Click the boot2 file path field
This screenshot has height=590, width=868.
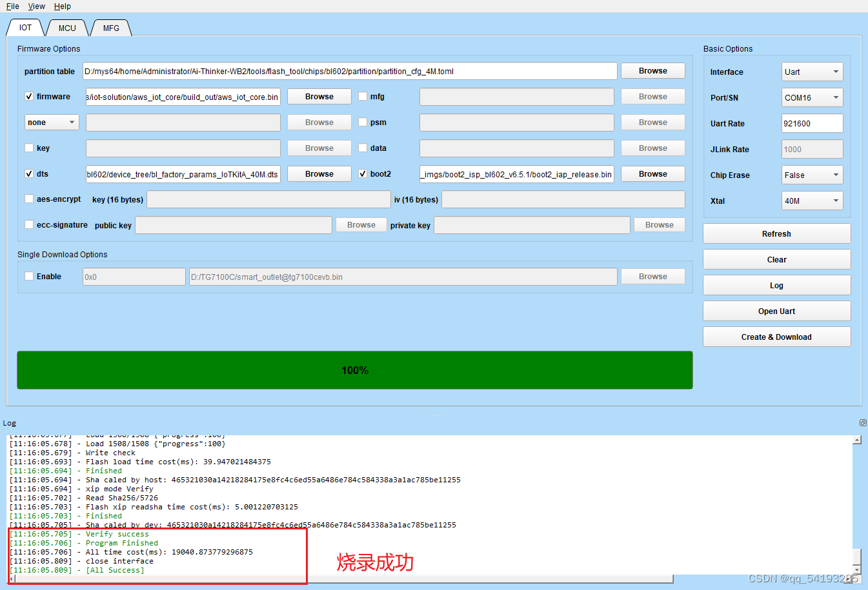coord(517,174)
